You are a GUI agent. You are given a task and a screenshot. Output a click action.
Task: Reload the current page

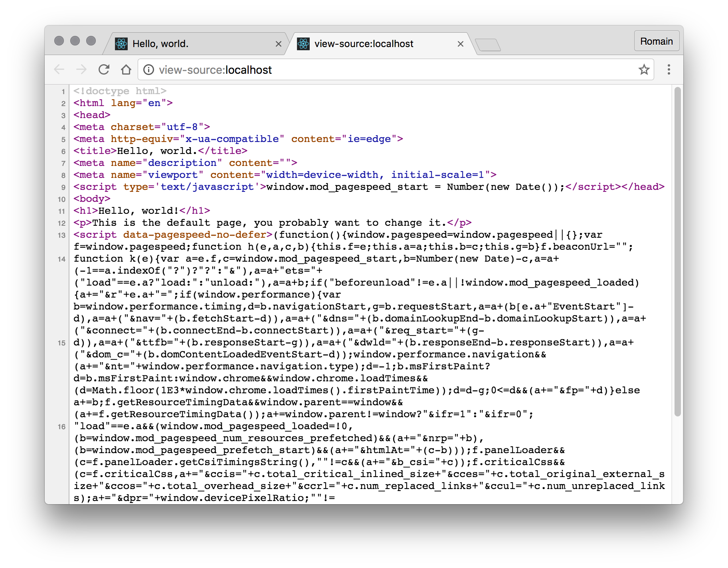(x=104, y=69)
